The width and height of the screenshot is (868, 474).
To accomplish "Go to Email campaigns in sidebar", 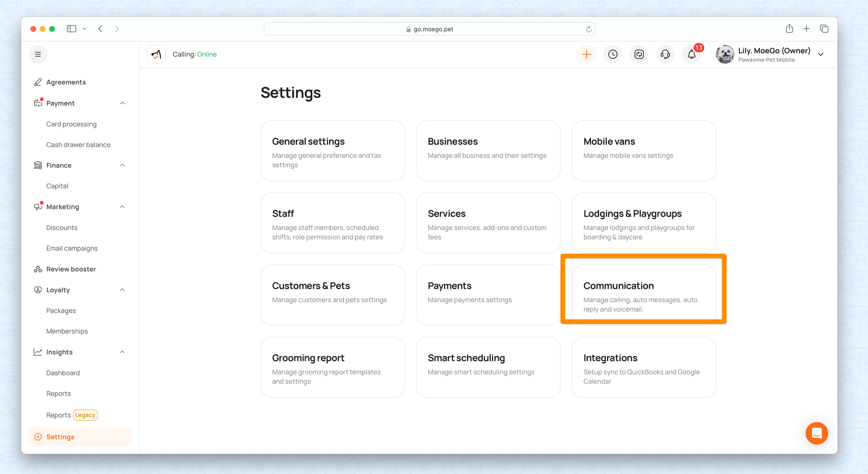I will click(x=72, y=248).
